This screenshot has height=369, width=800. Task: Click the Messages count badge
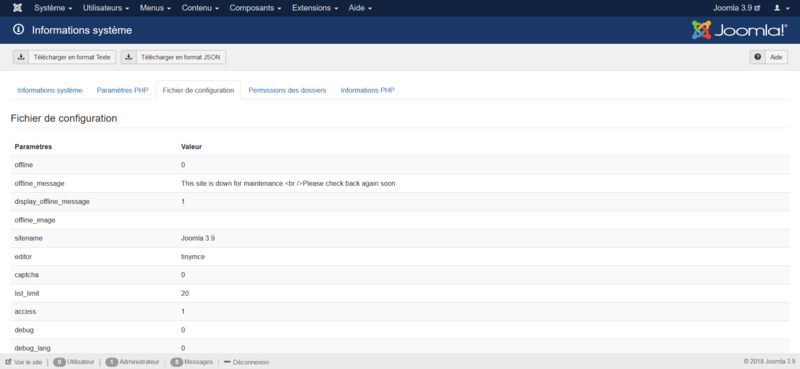pos(177,362)
